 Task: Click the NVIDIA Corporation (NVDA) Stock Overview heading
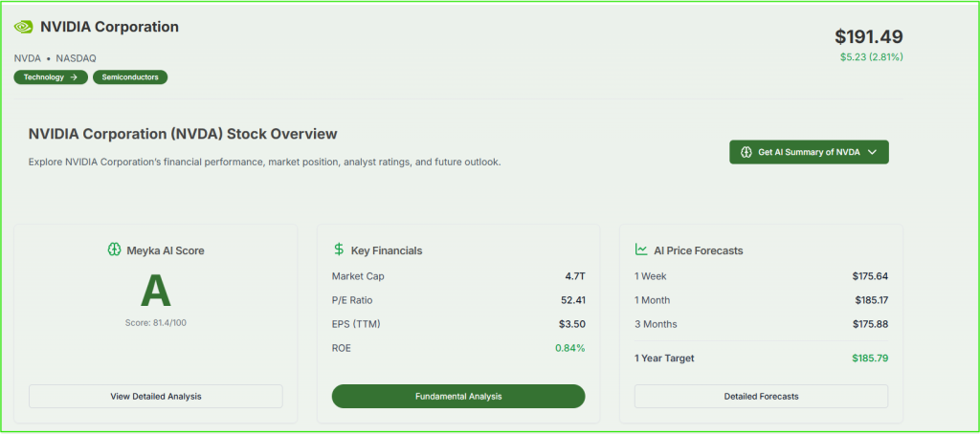click(x=183, y=135)
